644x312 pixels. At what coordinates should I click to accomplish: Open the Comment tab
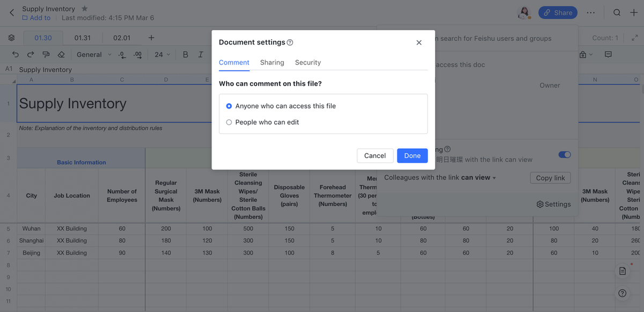234,62
